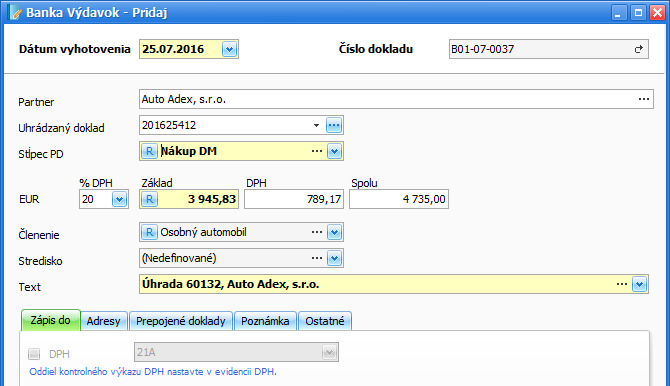The height and width of the screenshot is (386, 670).
Task: Click the R icon in Členenie field
Action: click(149, 232)
